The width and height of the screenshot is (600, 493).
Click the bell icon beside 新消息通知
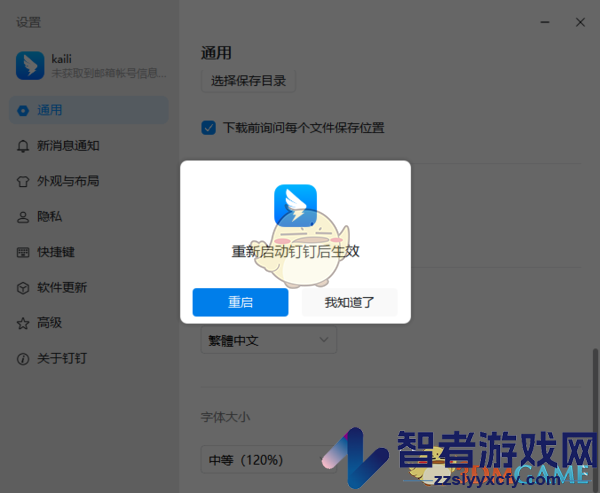23,146
